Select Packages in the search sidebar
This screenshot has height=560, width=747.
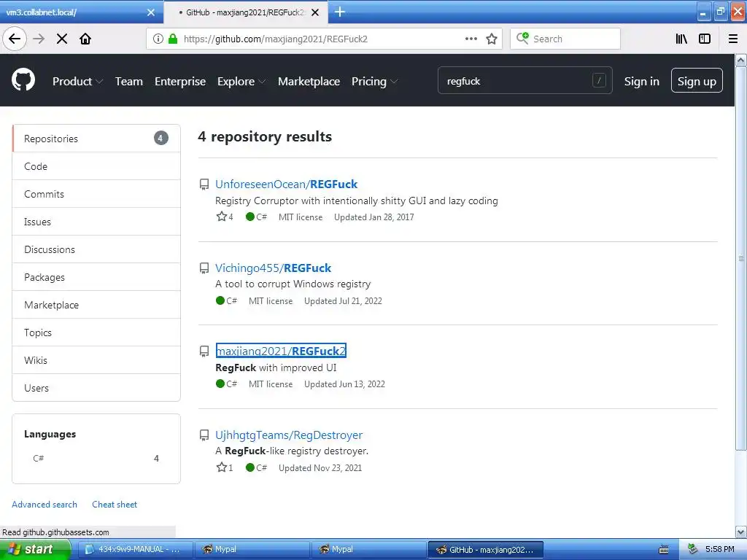(x=96, y=277)
